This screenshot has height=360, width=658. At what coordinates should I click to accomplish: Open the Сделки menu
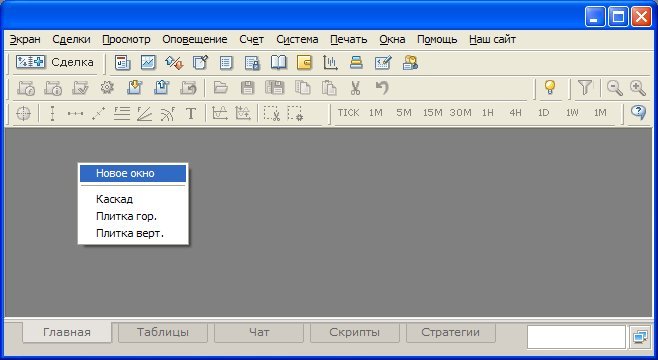point(71,39)
